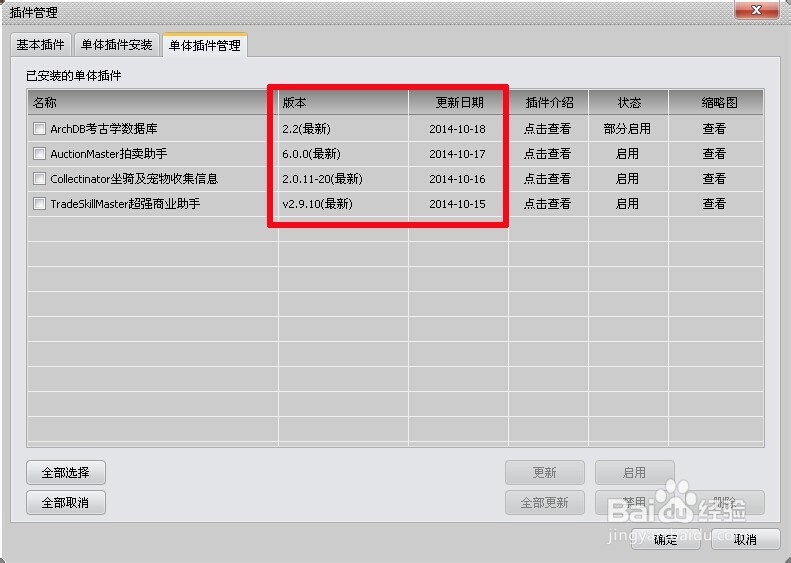Tick the Collectinator坐骑及宠物收集信息 checkbox
This screenshot has height=563, width=791.
click(x=39, y=179)
